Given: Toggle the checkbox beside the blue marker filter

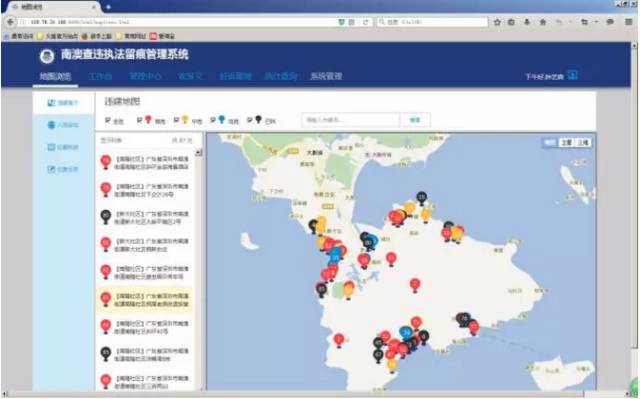Looking at the screenshot, I should 213,120.
